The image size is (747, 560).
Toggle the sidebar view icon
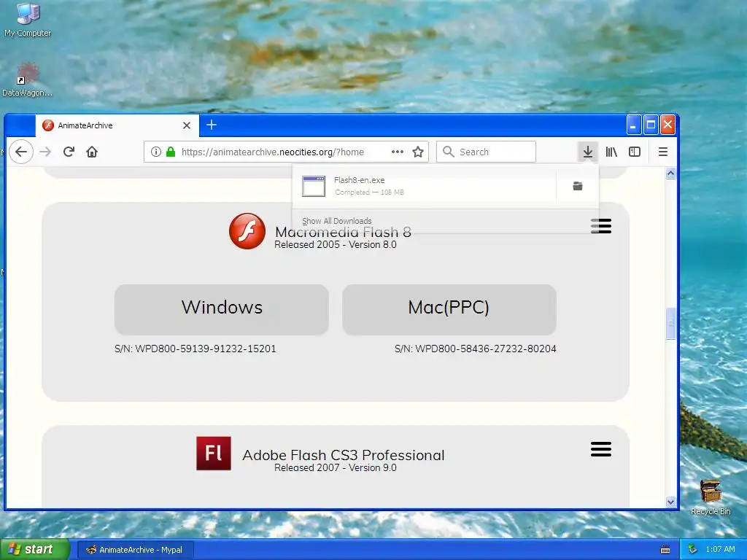pyautogui.click(x=635, y=152)
